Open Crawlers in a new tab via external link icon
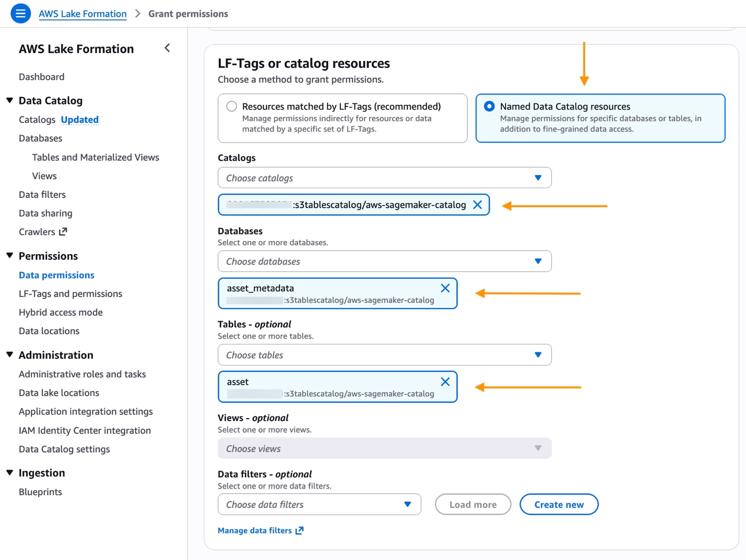 (x=63, y=231)
